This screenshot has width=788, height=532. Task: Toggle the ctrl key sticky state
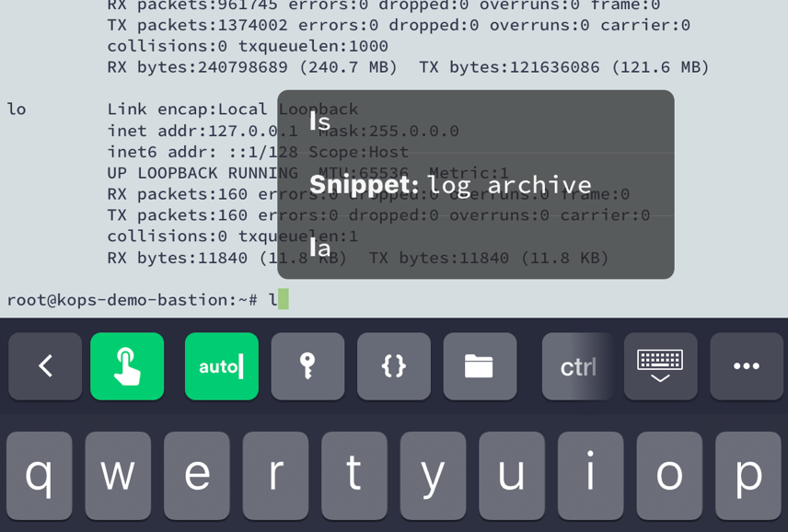click(578, 366)
